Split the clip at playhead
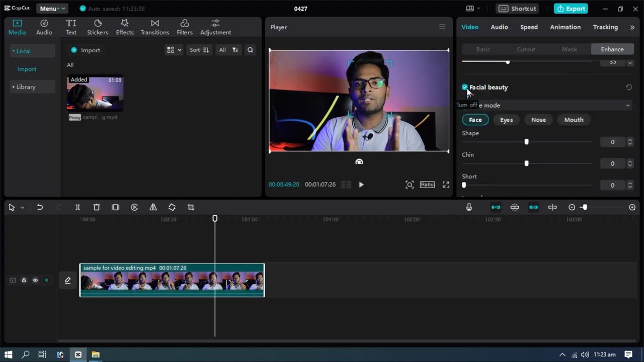The width and height of the screenshot is (644, 362). click(77, 207)
